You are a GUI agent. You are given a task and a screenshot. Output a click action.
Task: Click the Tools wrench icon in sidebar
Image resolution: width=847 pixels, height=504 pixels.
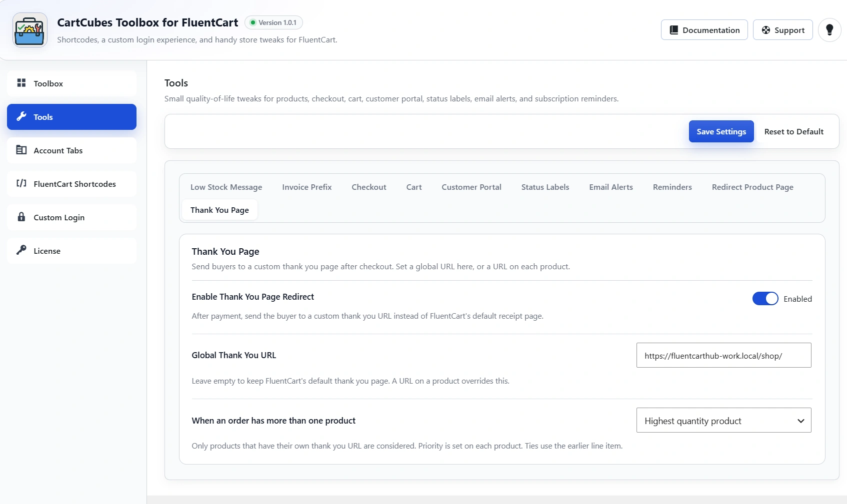tap(21, 116)
